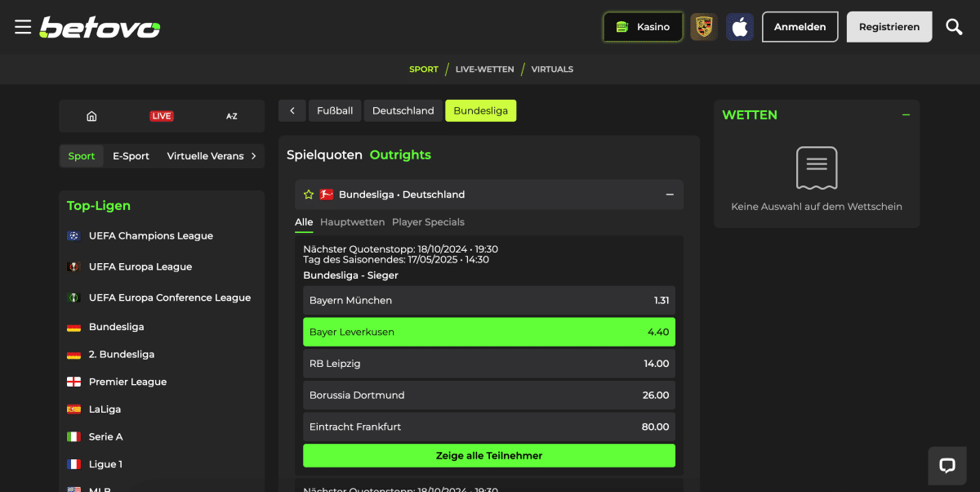Open the A-Z sports list
Viewport: 980px width, 492px height.
(x=232, y=116)
